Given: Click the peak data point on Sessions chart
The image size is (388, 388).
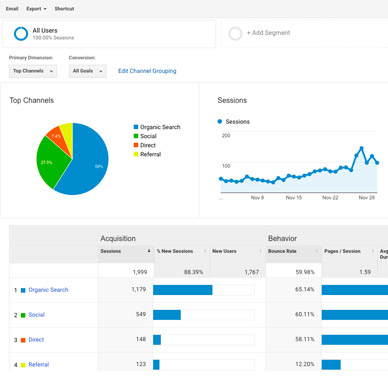Looking at the screenshot, I should pyautogui.click(x=361, y=148).
